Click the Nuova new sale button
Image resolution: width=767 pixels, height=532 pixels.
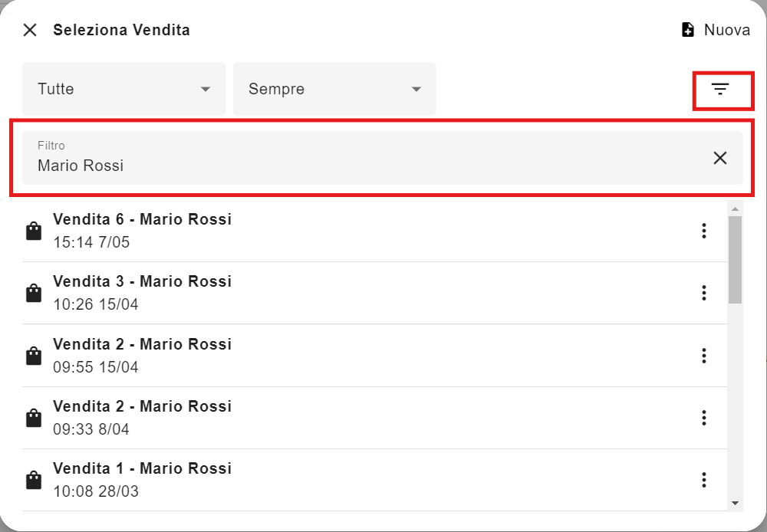point(716,30)
